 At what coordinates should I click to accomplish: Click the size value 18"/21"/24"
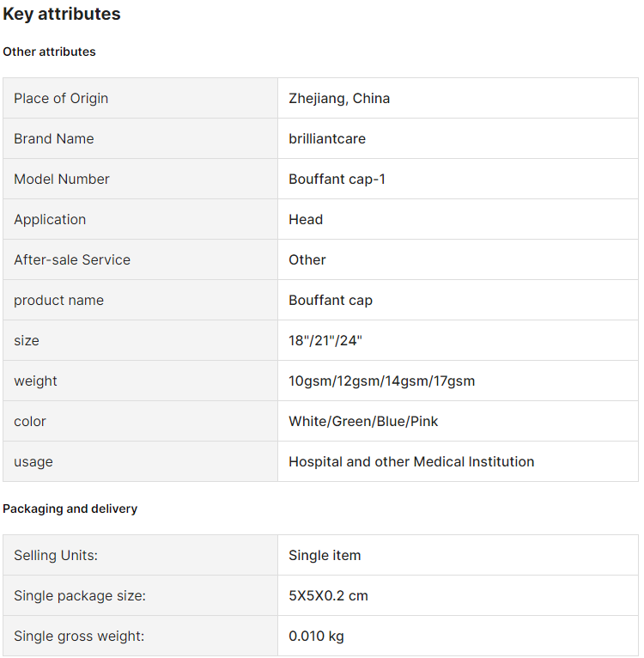tap(325, 340)
